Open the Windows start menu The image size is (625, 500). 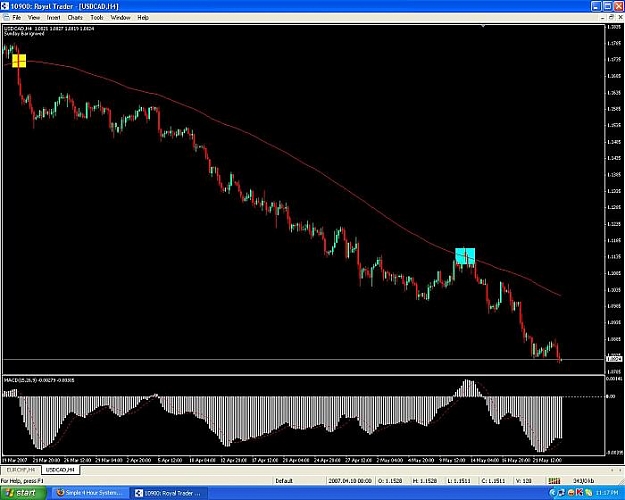pos(23,493)
